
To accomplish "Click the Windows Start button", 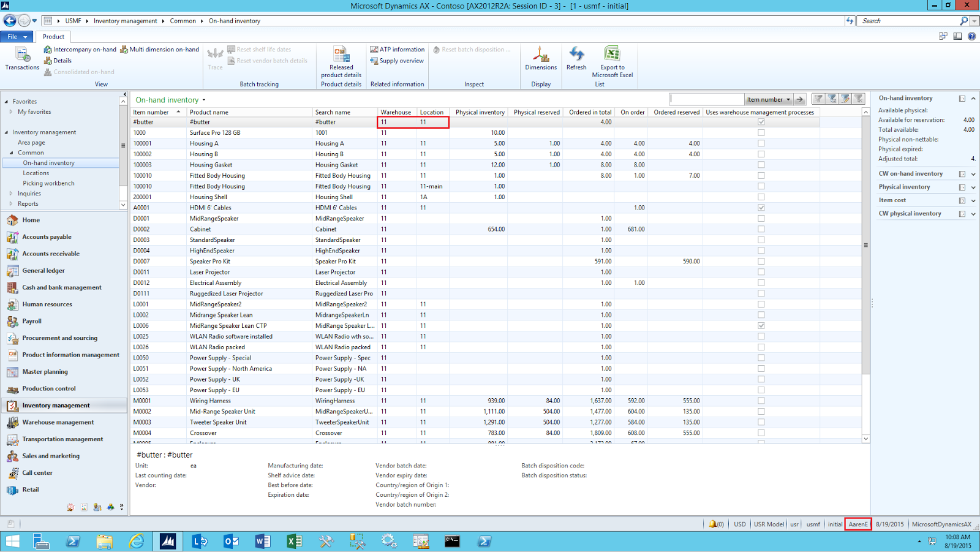I will click(12, 541).
